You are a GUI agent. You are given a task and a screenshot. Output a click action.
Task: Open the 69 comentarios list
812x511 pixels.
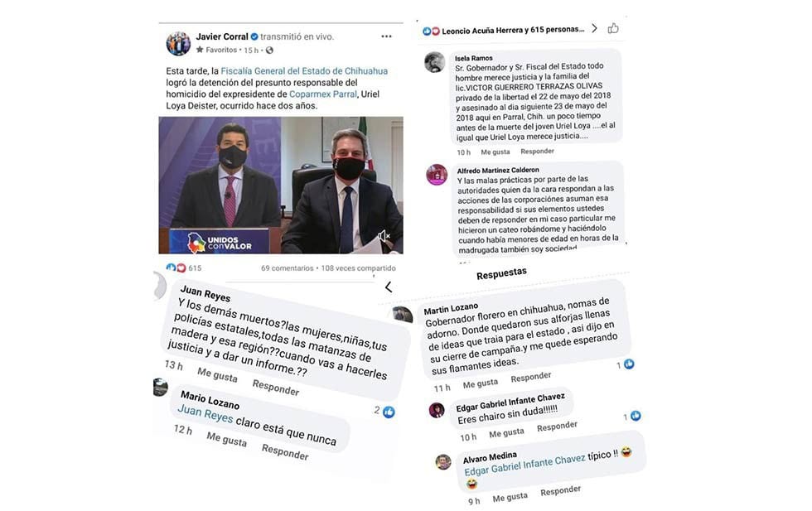287,268
